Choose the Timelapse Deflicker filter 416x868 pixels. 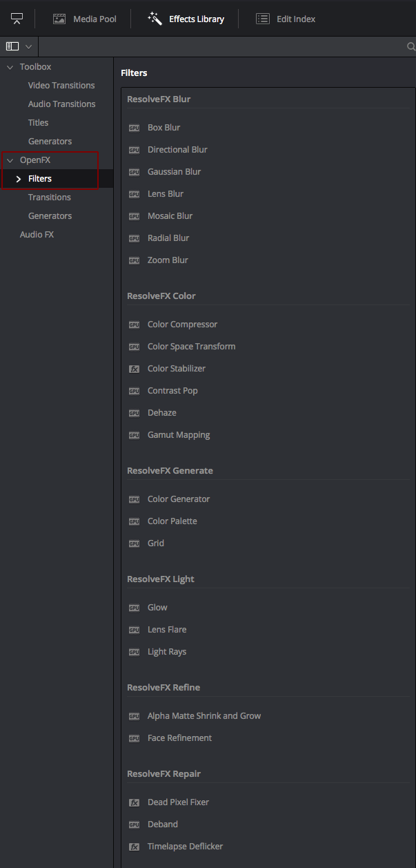pyautogui.click(x=185, y=847)
